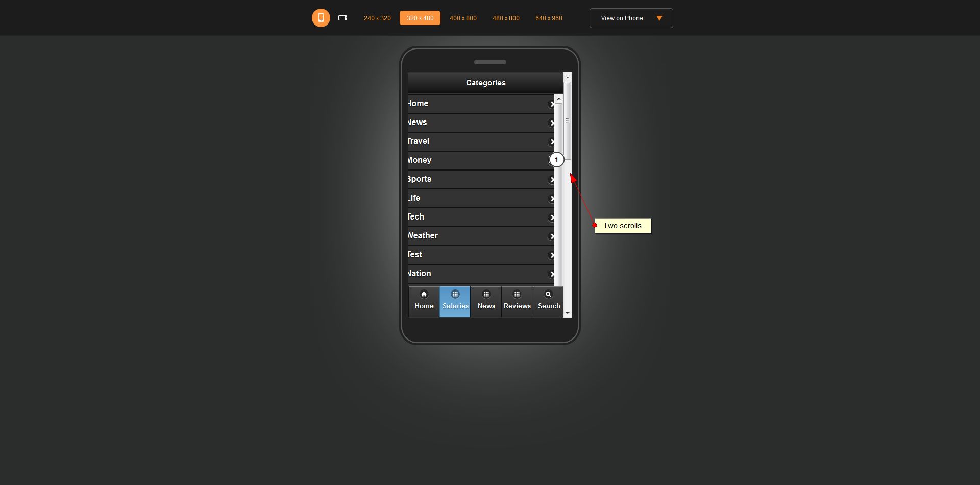Click the chevron on the News category row
The width and height of the screenshot is (980, 485).
pos(551,123)
